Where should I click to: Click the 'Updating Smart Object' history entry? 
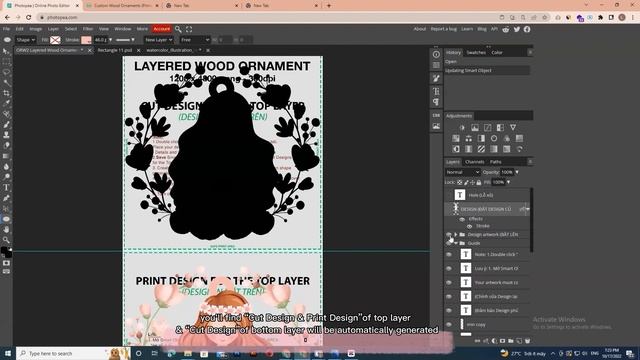point(487,71)
